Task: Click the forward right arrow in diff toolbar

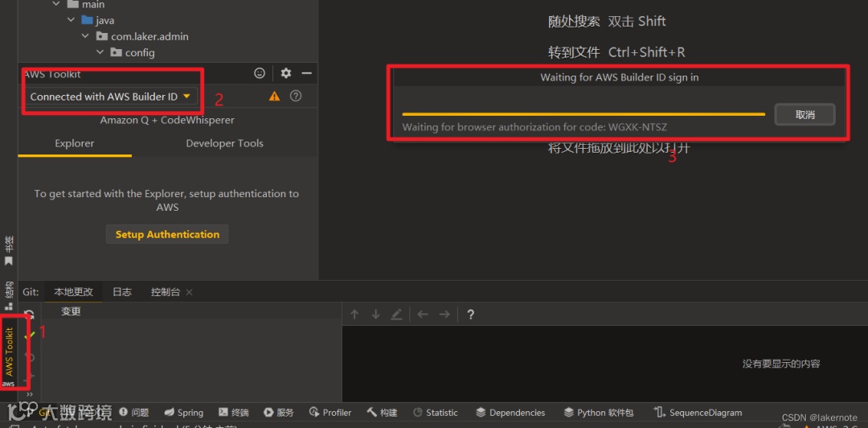Action: click(x=444, y=315)
